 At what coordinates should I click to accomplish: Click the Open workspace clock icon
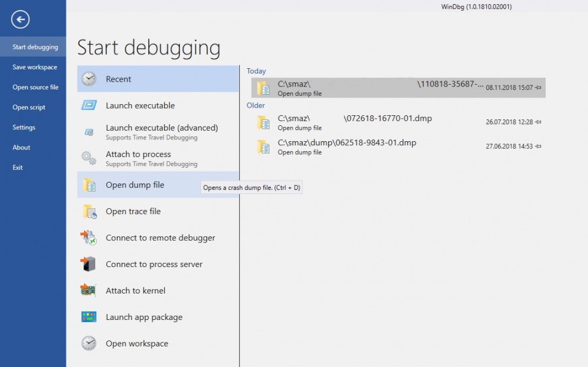coord(89,343)
